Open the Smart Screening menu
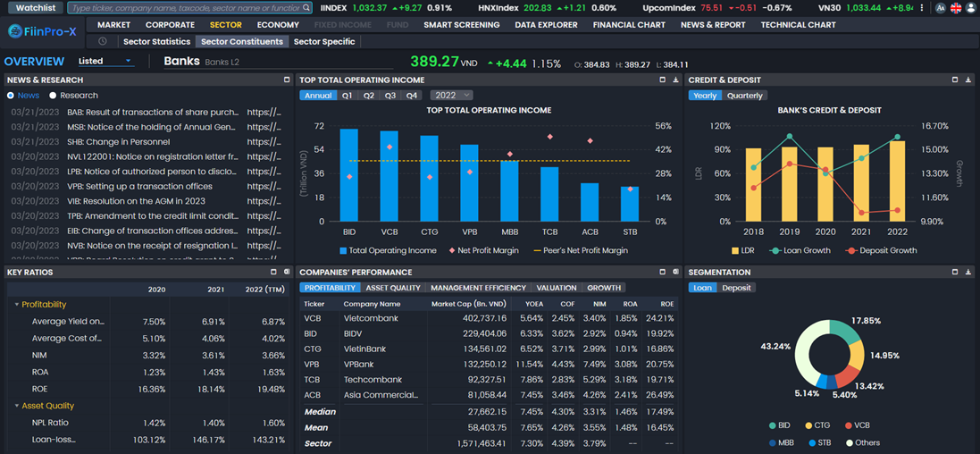980x454 pixels. click(461, 25)
